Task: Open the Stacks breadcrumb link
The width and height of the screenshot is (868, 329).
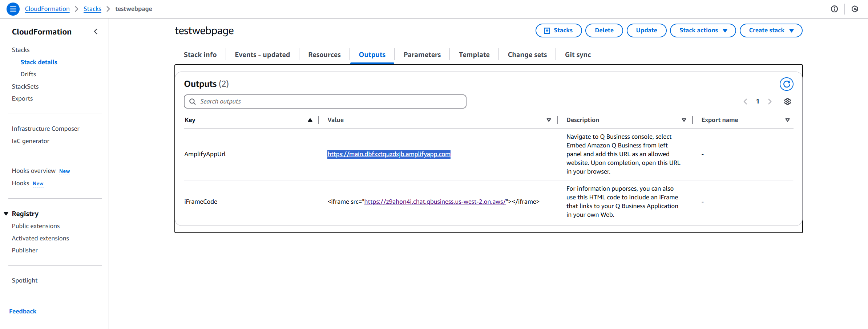Action: point(92,9)
